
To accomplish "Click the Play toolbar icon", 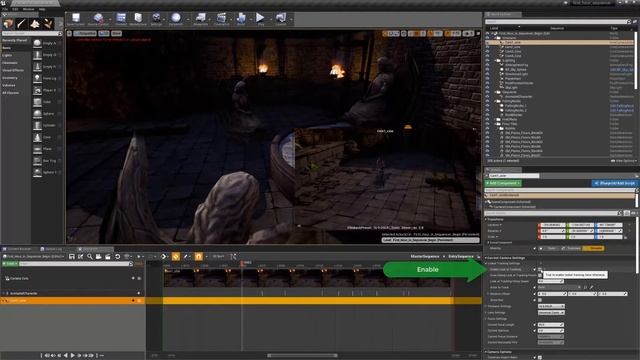I will pos(260,18).
